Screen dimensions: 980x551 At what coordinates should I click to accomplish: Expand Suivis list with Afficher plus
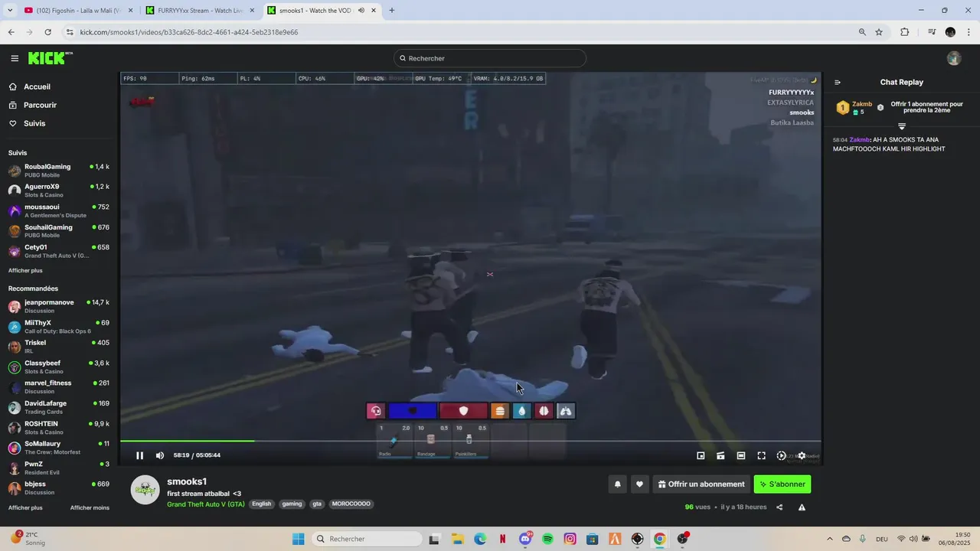(x=25, y=270)
